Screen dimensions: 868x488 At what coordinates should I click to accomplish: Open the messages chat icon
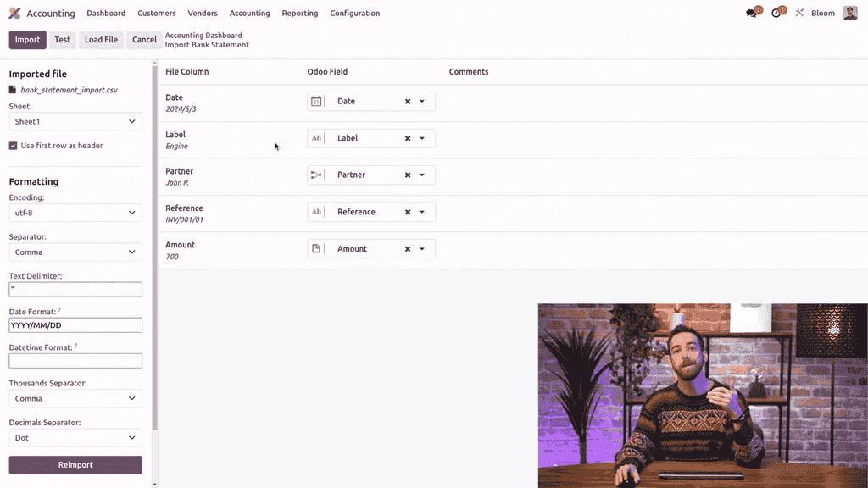752,14
